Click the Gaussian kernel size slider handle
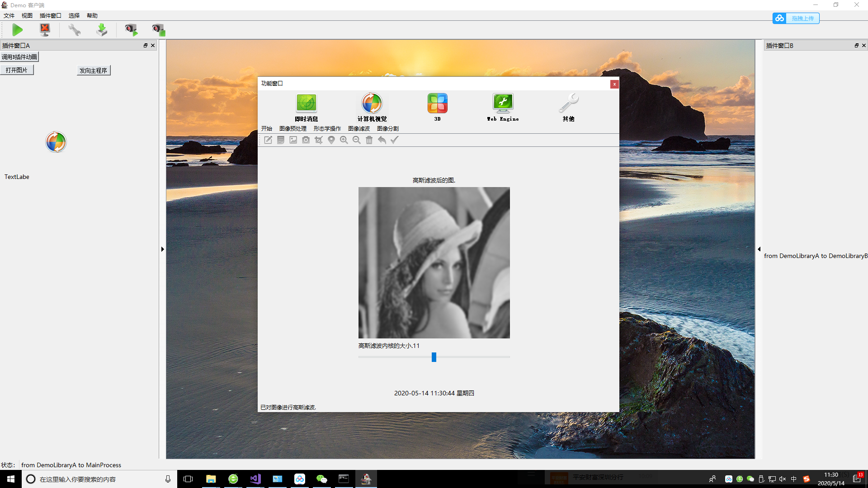Viewport: 868px width, 488px height. pyautogui.click(x=434, y=357)
